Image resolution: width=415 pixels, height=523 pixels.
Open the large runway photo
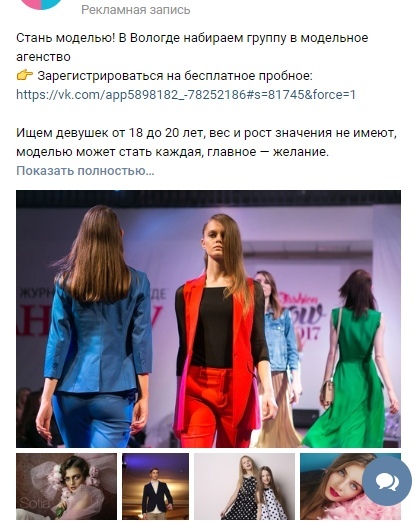pyautogui.click(x=208, y=319)
